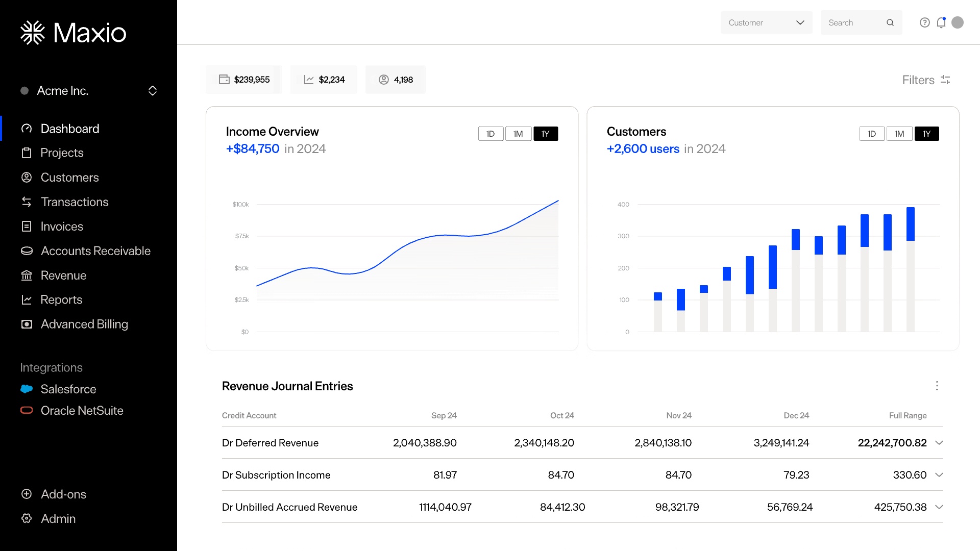Select 1Y range in Customers chart
980x551 pixels.
click(927, 134)
